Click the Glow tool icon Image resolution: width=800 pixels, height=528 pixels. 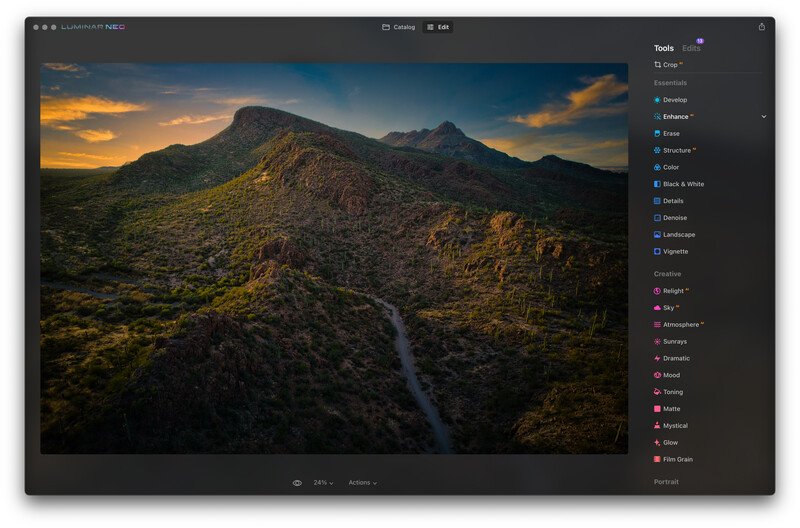pyautogui.click(x=657, y=442)
